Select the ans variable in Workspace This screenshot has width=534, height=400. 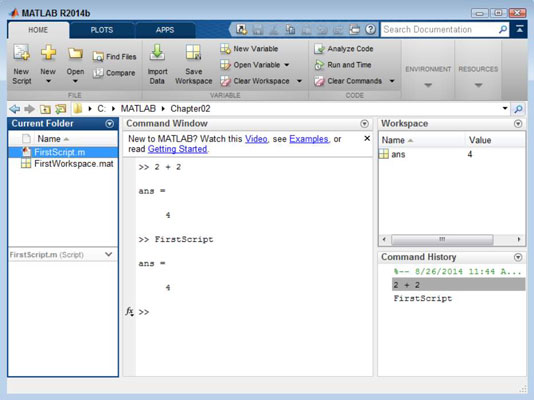coord(452,154)
